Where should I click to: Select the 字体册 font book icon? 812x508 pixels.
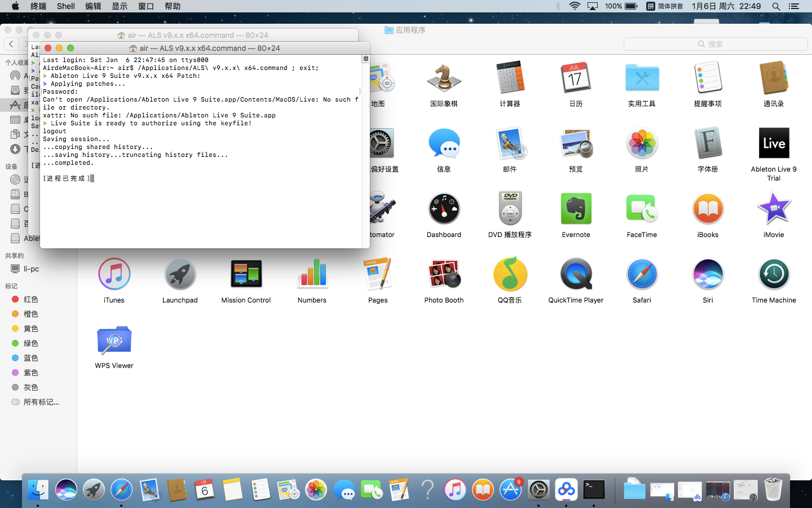(x=708, y=144)
